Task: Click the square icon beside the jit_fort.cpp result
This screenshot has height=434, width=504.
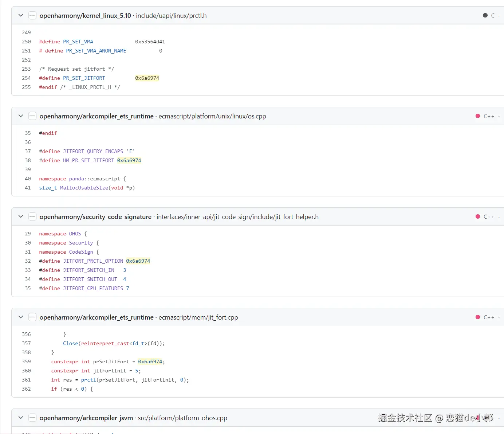Action: point(32,317)
